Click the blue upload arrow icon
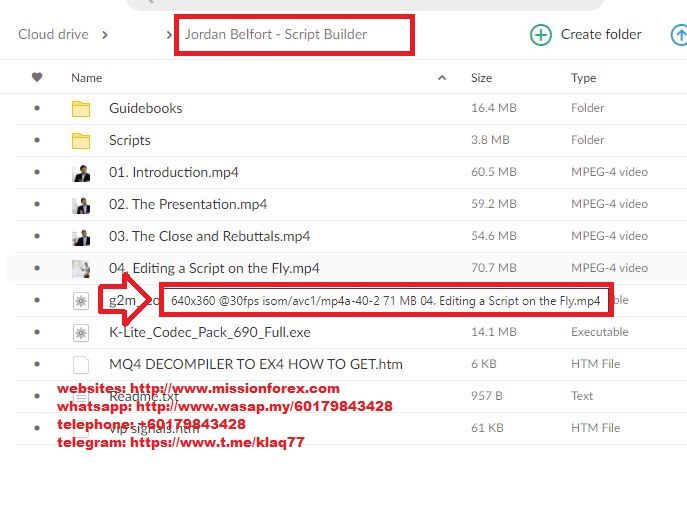 (679, 35)
